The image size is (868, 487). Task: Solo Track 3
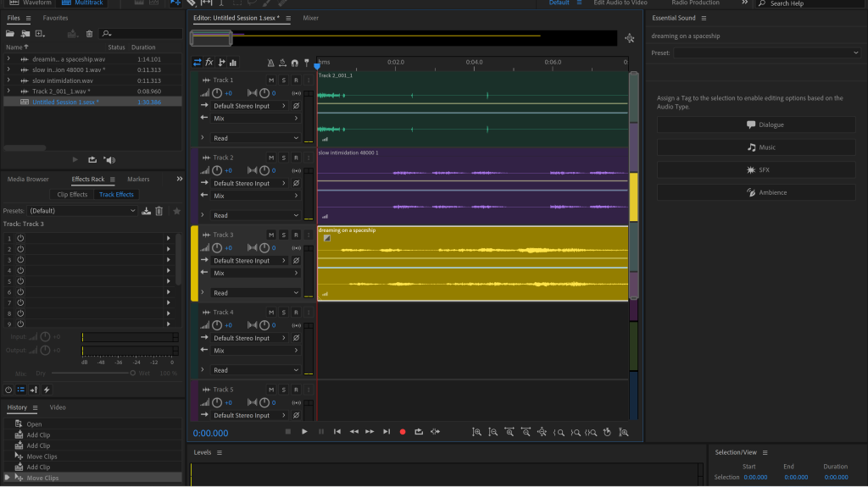click(284, 235)
